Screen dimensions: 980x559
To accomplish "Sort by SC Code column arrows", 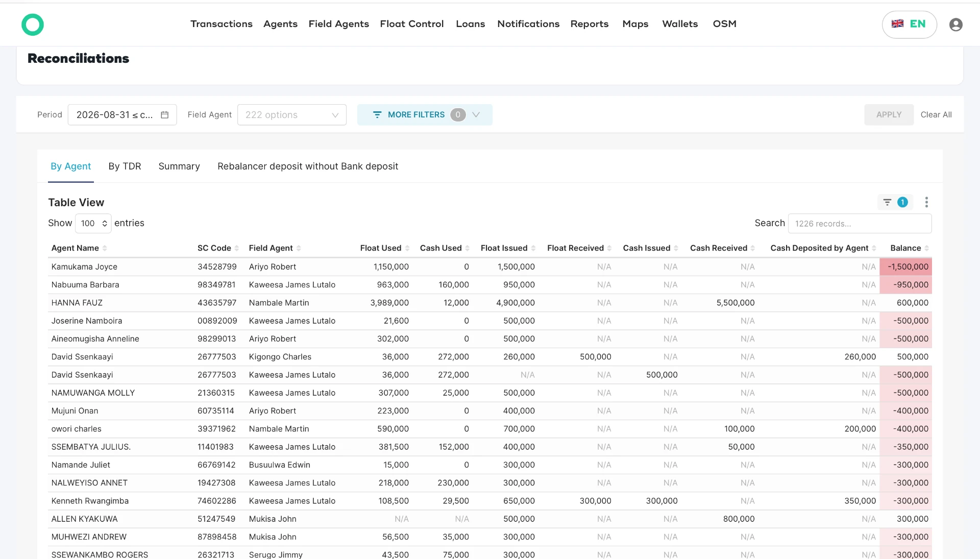I will tap(237, 248).
